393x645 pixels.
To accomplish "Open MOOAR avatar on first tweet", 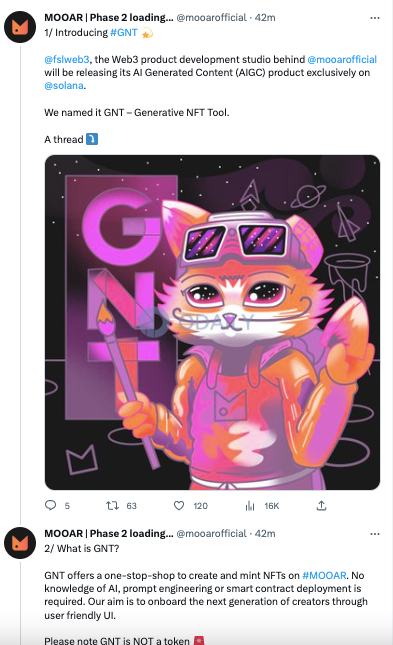I will pyautogui.click(x=20, y=27).
